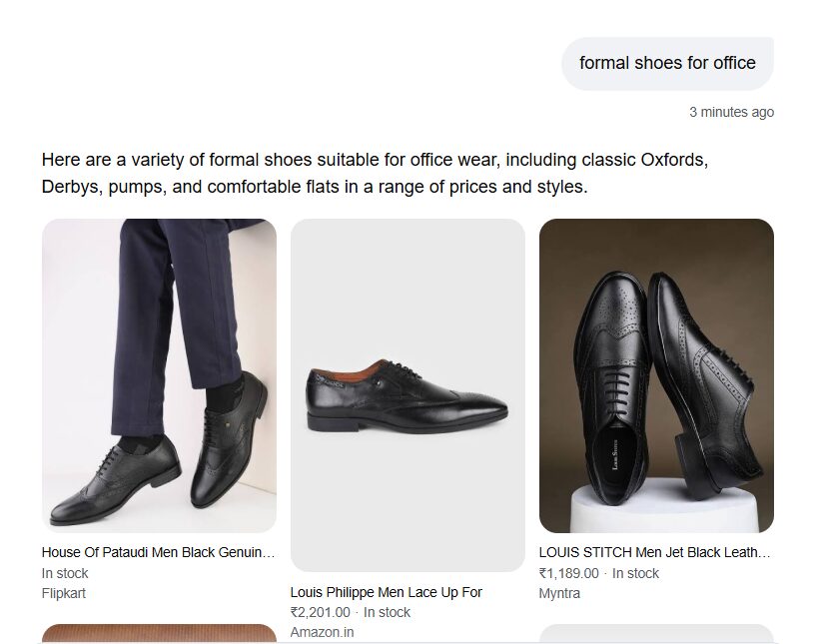The image size is (816, 644).
Task: Click "In stock" under House Of Pataudi
Action: pos(65,573)
